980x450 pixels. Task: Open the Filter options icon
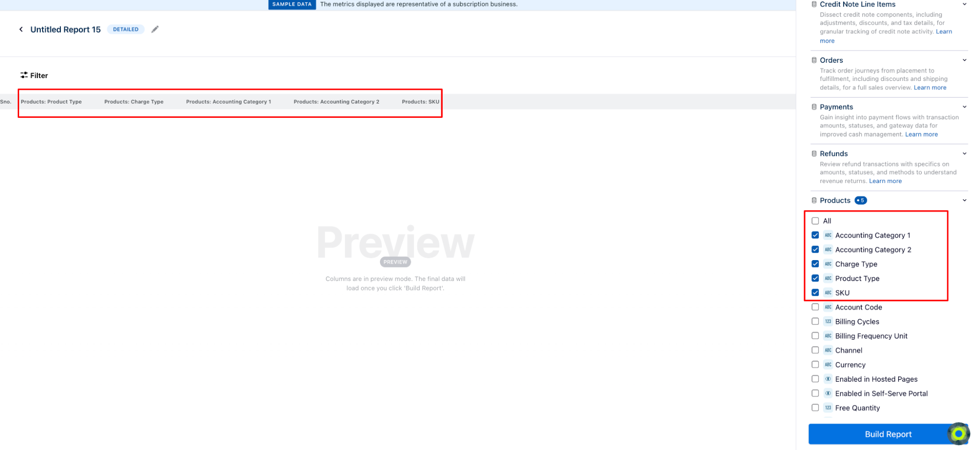coord(24,75)
